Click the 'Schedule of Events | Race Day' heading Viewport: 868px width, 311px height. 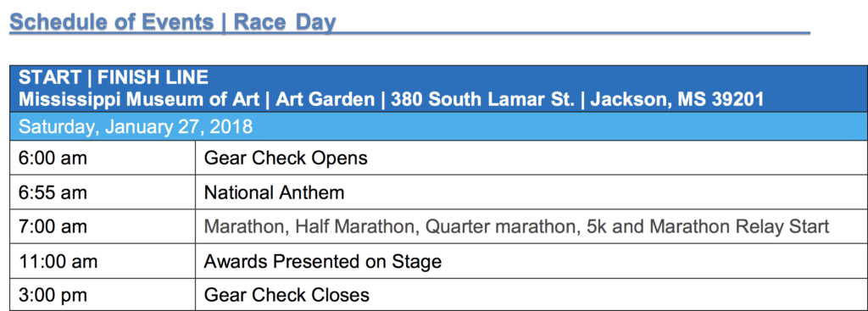click(173, 22)
